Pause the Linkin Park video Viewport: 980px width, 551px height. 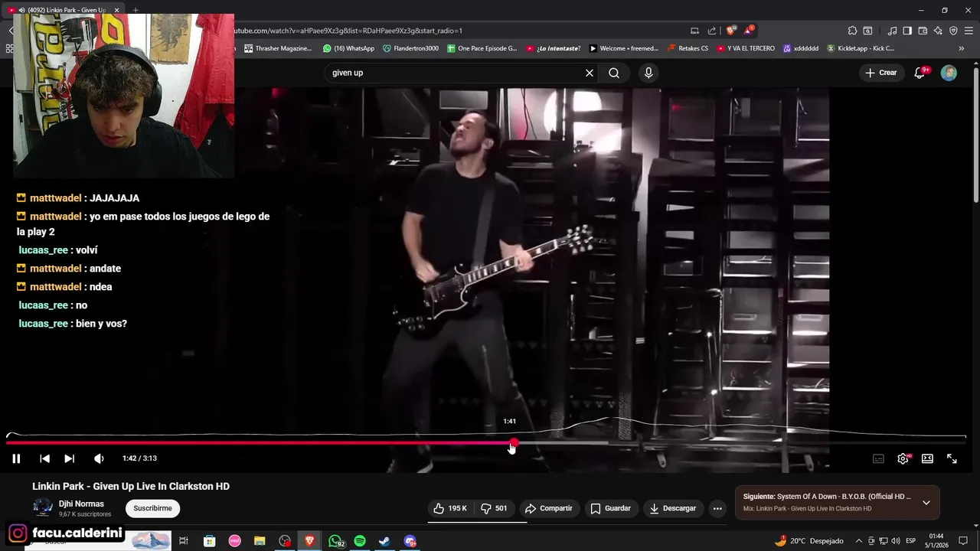[16, 458]
